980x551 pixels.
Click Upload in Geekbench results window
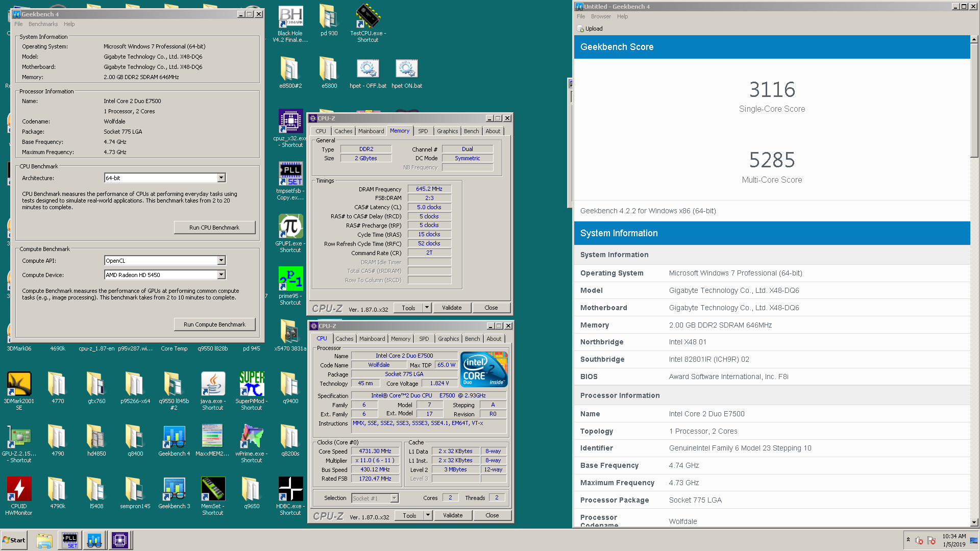[x=590, y=29]
